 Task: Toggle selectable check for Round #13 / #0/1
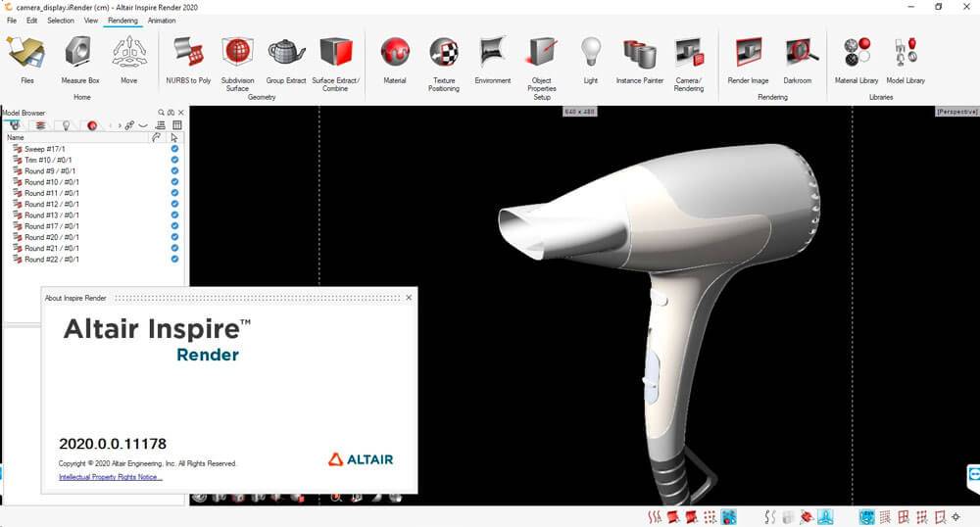click(x=174, y=216)
